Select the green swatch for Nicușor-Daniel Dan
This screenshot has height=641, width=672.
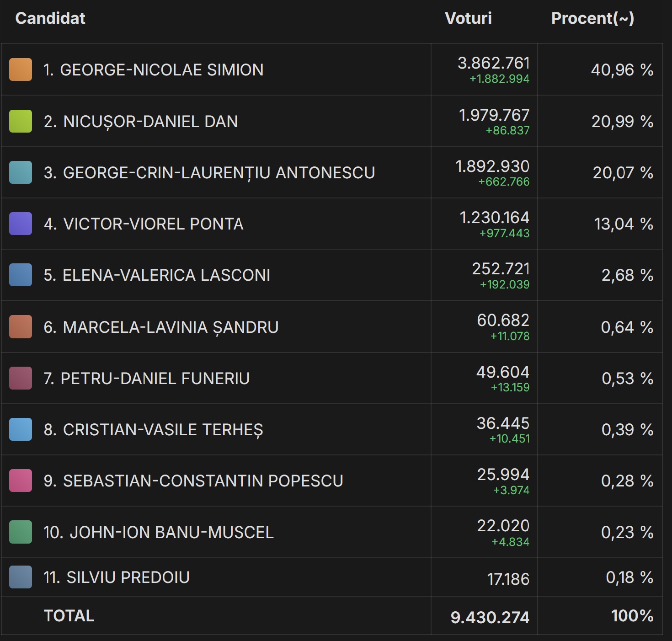click(21, 121)
